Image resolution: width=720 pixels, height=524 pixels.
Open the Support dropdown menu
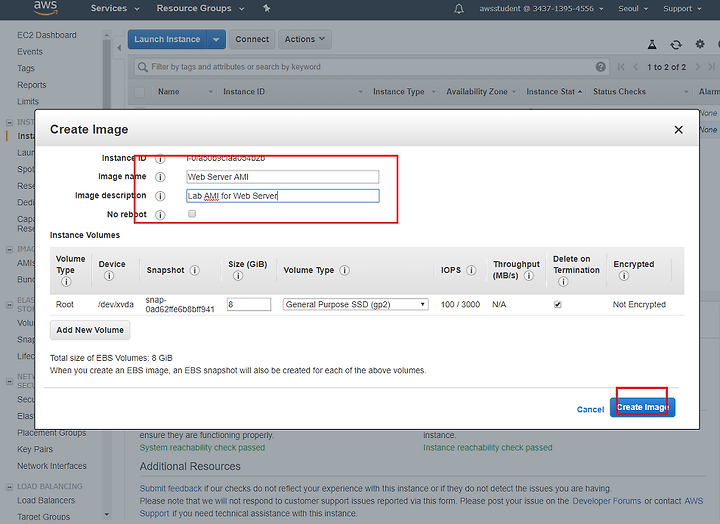click(682, 8)
